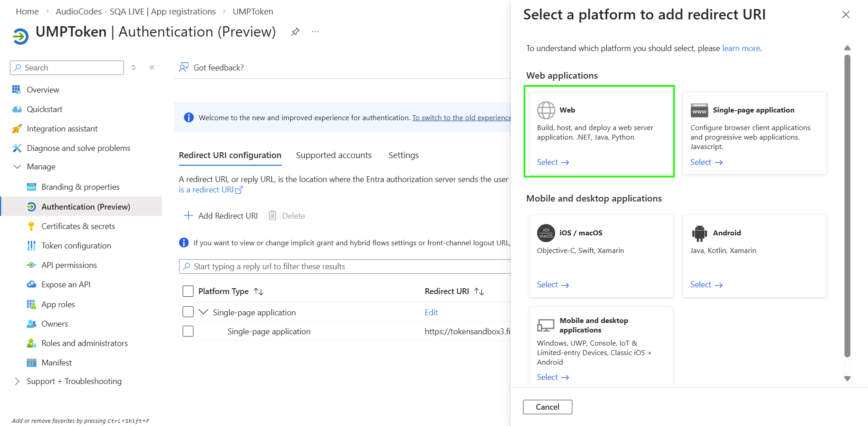868x426 pixels.
Task: Click the pin icon next to page title
Action: point(295,32)
